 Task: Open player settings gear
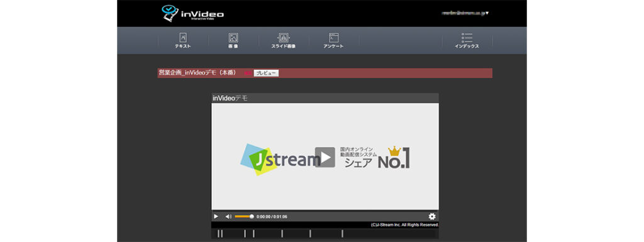(432, 217)
